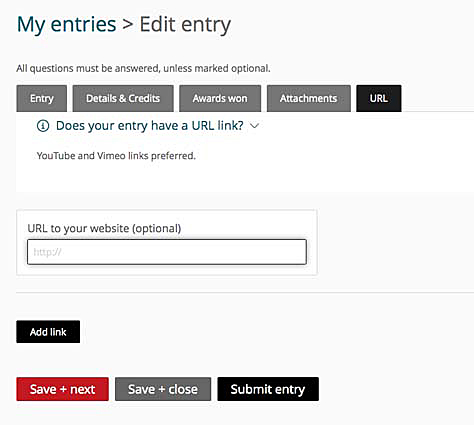This screenshot has width=474, height=425.
Task: Click the 'URL to your website (optional)' label
Action: (x=104, y=228)
